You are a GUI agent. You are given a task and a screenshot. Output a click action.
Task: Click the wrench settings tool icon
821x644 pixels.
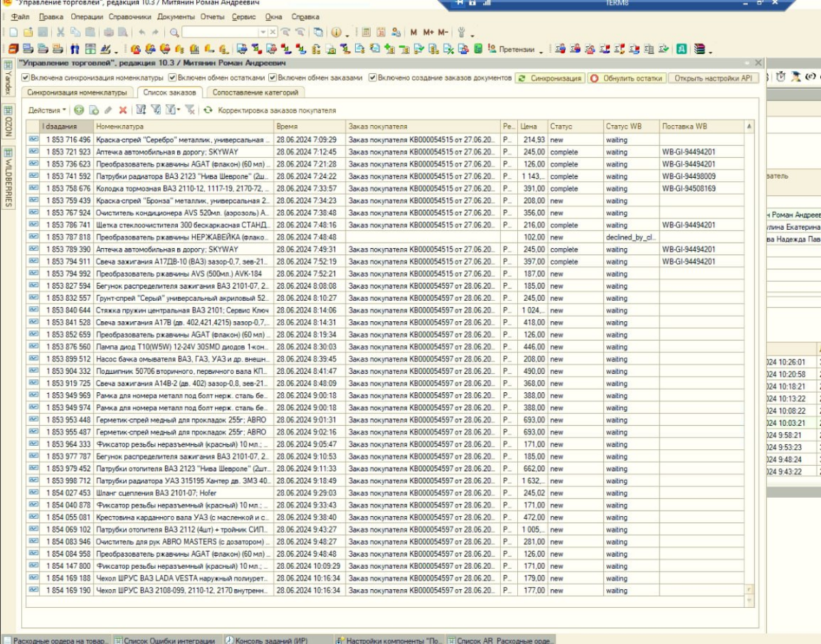coord(461,32)
